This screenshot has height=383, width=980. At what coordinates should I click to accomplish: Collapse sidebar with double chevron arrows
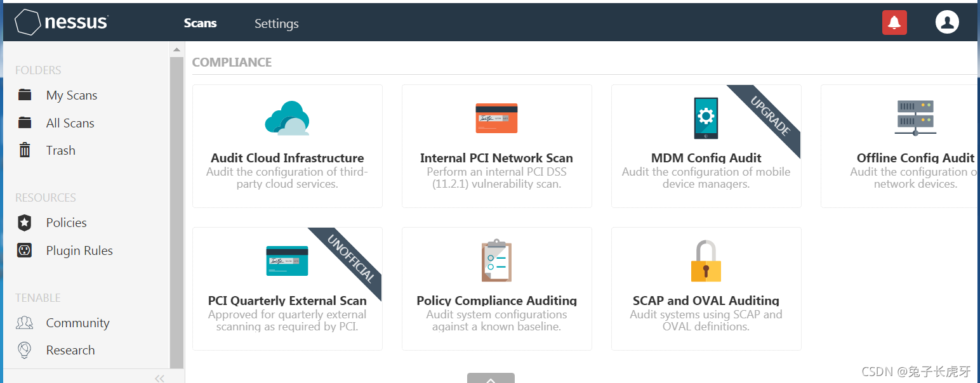[159, 378]
